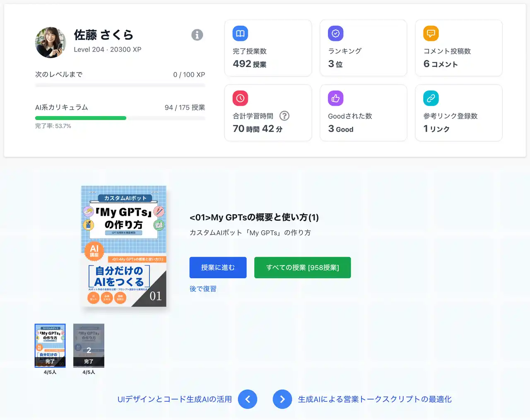
Task: Click 佐藤 さくら's profile avatar
Action: tap(51, 42)
